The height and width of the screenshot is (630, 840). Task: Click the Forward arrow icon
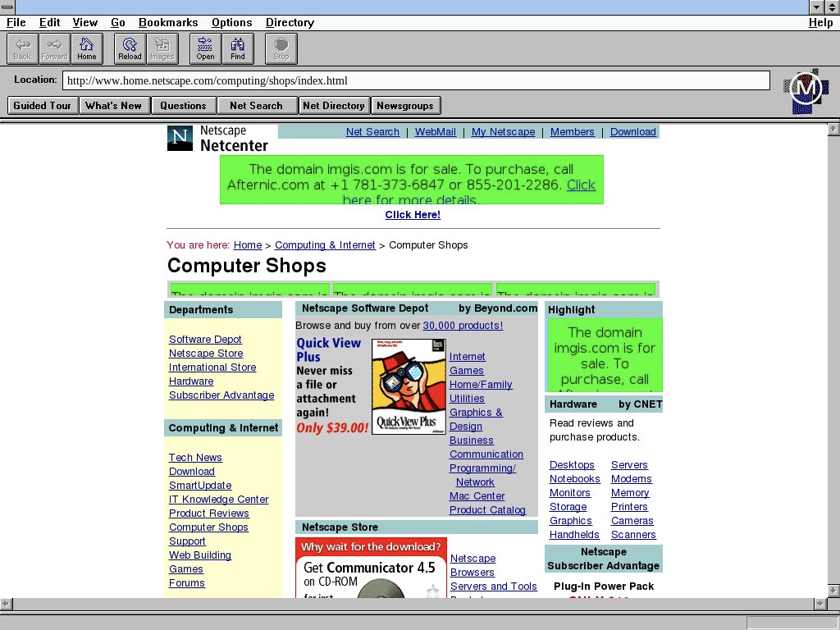[55, 48]
